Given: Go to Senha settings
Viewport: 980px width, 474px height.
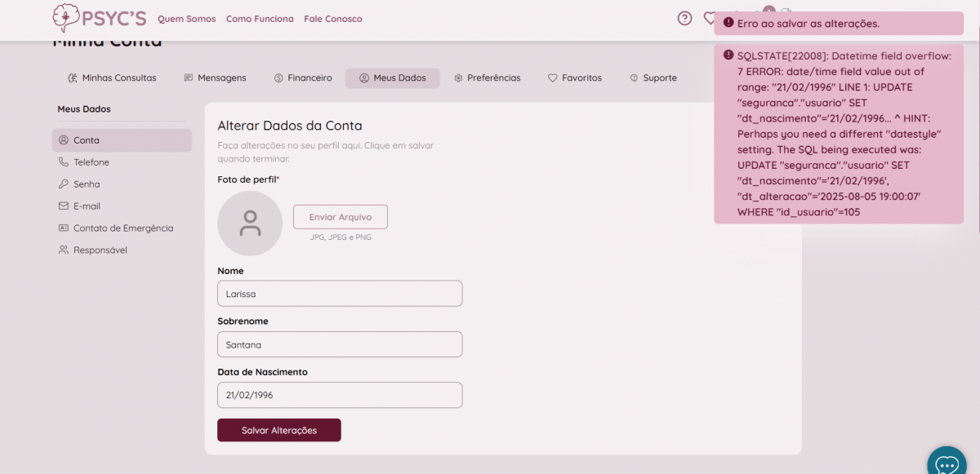Looking at the screenshot, I should point(87,184).
